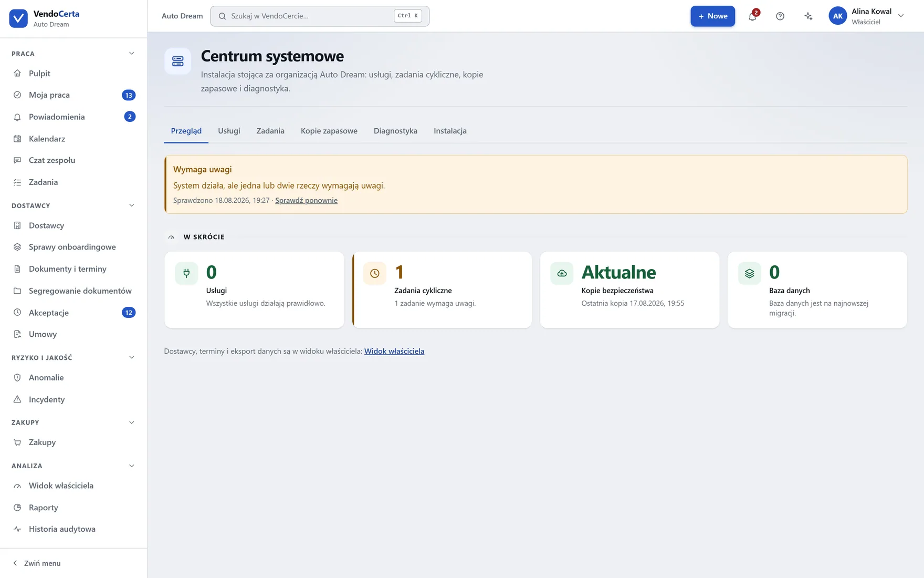This screenshot has width=924, height=578.
Task: Switch to the Diagnostyka tab
Action: [x=395, y=131]
